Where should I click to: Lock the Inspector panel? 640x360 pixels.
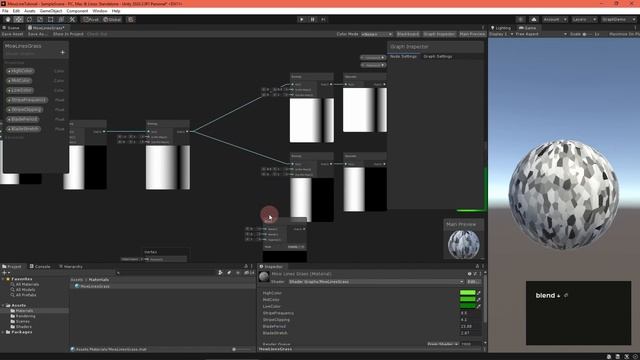[x=477, y=266]
